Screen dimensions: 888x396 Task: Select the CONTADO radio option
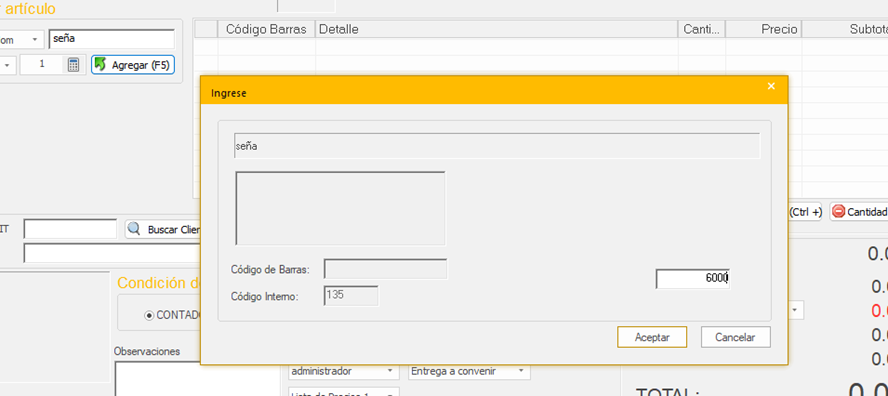149,316
